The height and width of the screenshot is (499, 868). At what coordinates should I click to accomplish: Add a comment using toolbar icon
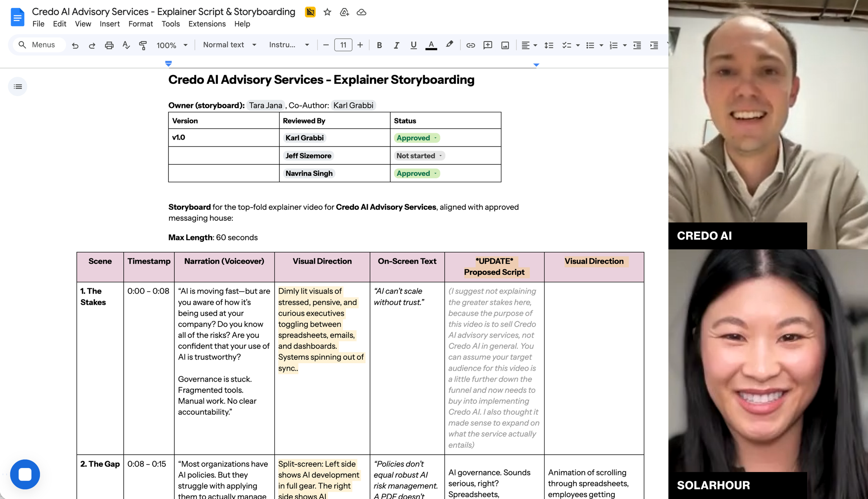(487, 45)
